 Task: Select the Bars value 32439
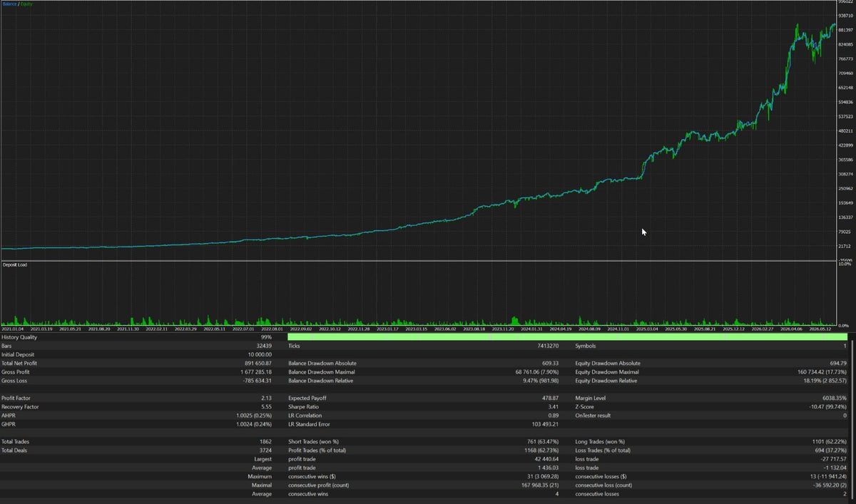click(263, 346)
